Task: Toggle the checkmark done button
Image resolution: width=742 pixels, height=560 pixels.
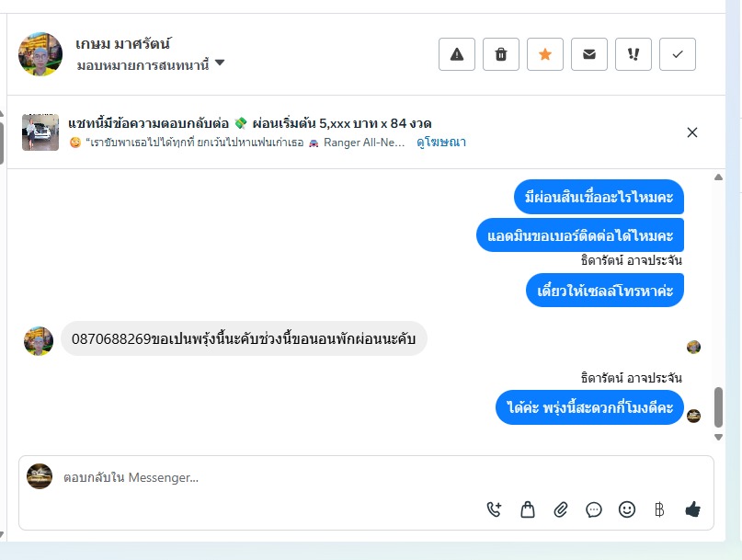Action: point(678,54)
